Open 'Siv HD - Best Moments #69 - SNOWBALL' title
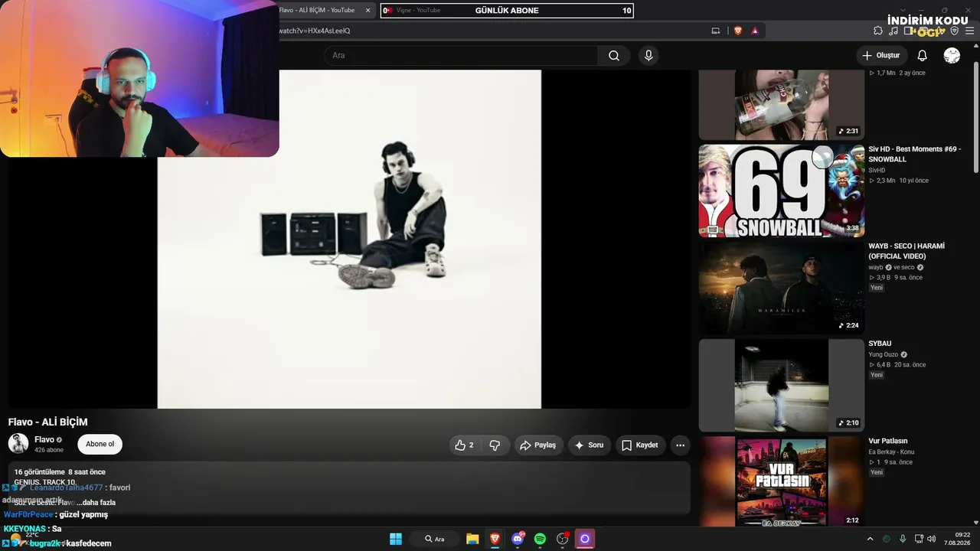Image resolution: width=980 pixels, height=551 pixels. (914, 154)
